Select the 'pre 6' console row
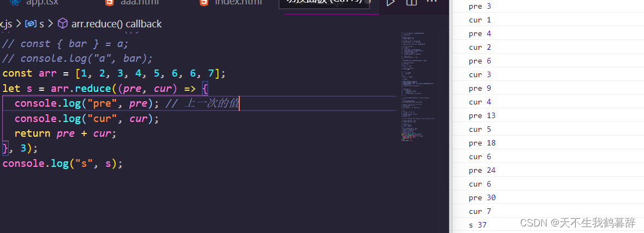 (x=548, y=61)
